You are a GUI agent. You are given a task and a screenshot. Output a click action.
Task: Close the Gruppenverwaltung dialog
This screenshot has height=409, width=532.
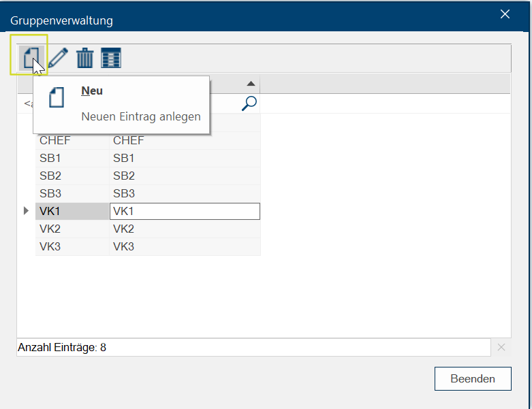505,14
